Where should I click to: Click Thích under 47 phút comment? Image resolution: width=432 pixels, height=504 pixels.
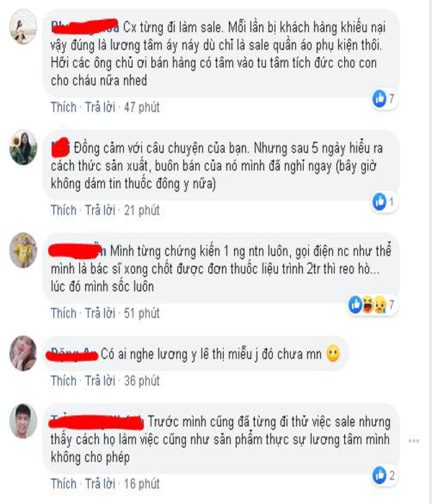63,107
